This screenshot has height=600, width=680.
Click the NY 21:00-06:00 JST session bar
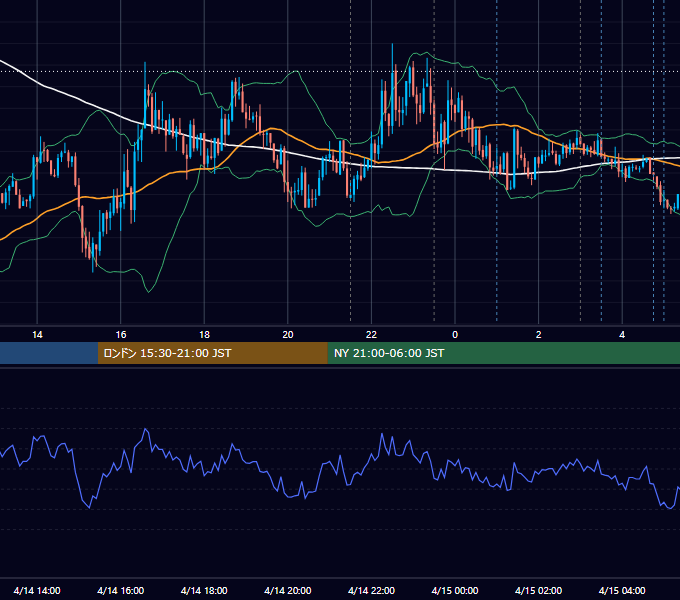[503, 353]
